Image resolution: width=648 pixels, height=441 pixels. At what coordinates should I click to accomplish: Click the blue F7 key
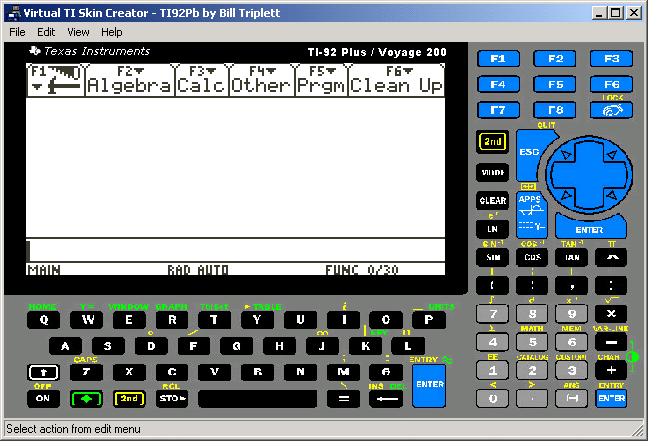coord(498,110)
